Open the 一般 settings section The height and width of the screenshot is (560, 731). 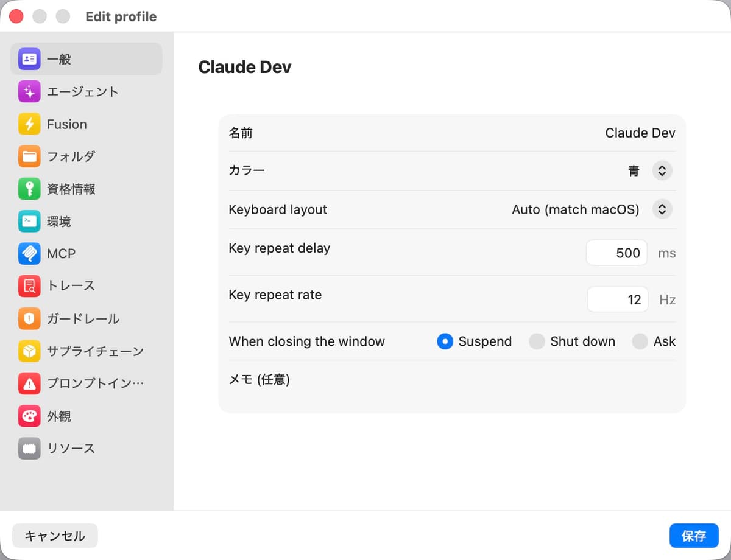coord(86,59)
